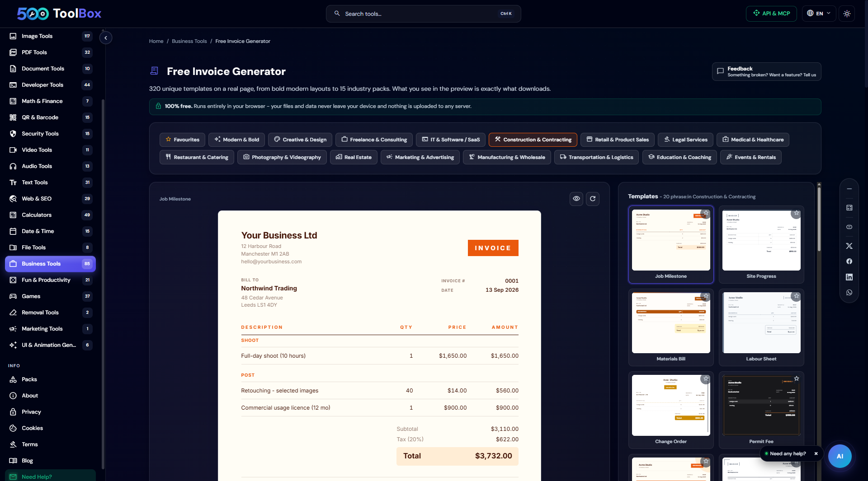Pick the dark Permit Fee template thumbnail
Screen dimensions: 868x481
761,410
